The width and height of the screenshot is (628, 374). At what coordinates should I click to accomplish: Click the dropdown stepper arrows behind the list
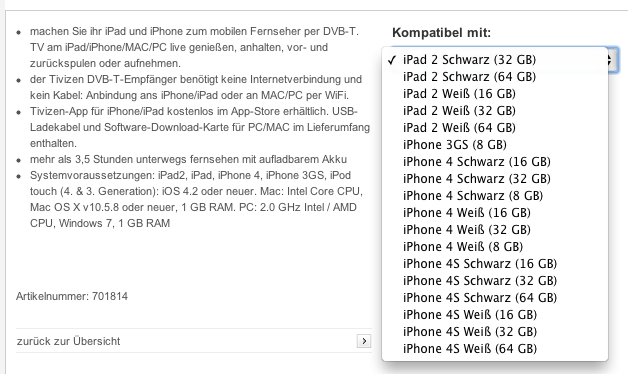coord(613,60)
